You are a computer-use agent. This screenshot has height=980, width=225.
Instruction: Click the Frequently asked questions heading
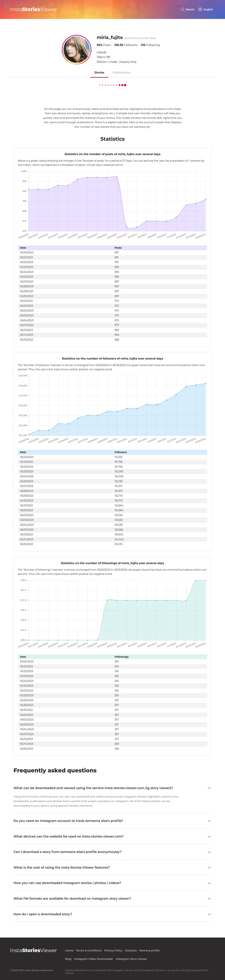point(55,770)
